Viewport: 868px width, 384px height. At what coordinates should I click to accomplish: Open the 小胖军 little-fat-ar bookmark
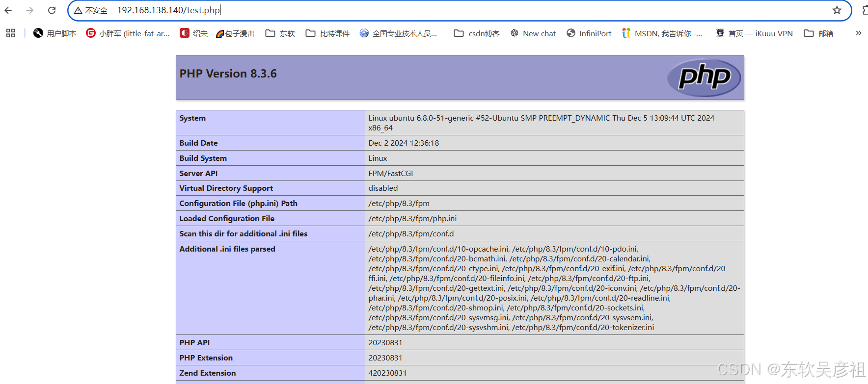click(128, 33)
